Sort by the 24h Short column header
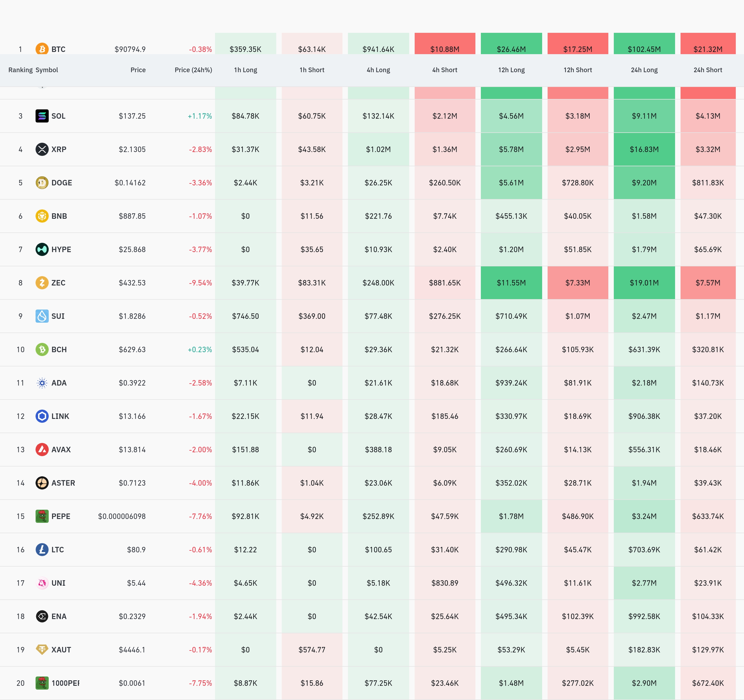This screenshot has width=744, height=700. click(x=707, y=70)
